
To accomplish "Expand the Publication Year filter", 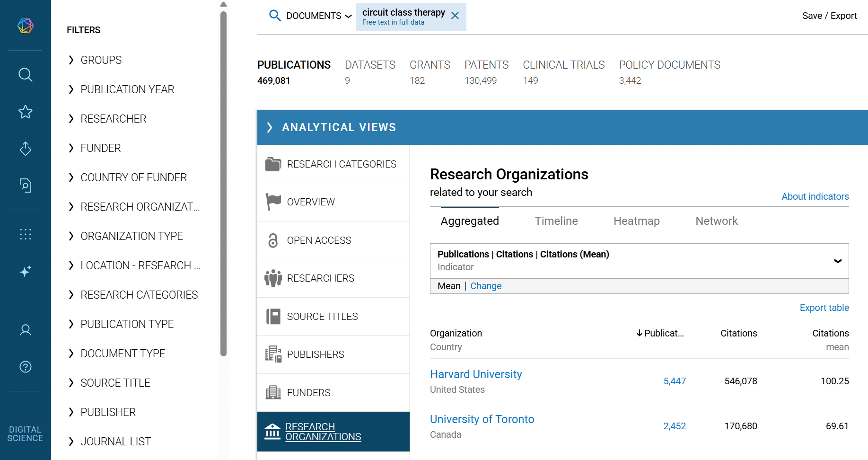I will [x=127, y=89].
